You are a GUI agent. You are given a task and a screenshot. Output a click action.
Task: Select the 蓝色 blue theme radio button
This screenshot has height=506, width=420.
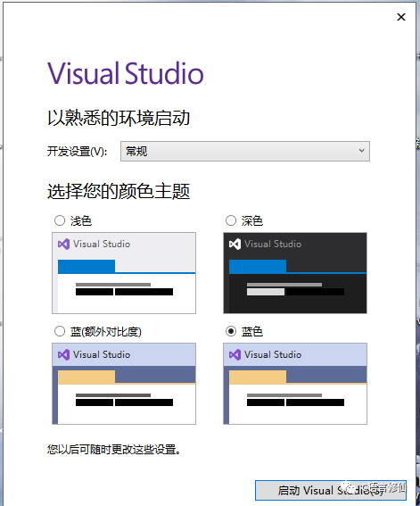(x=231, y=331)
